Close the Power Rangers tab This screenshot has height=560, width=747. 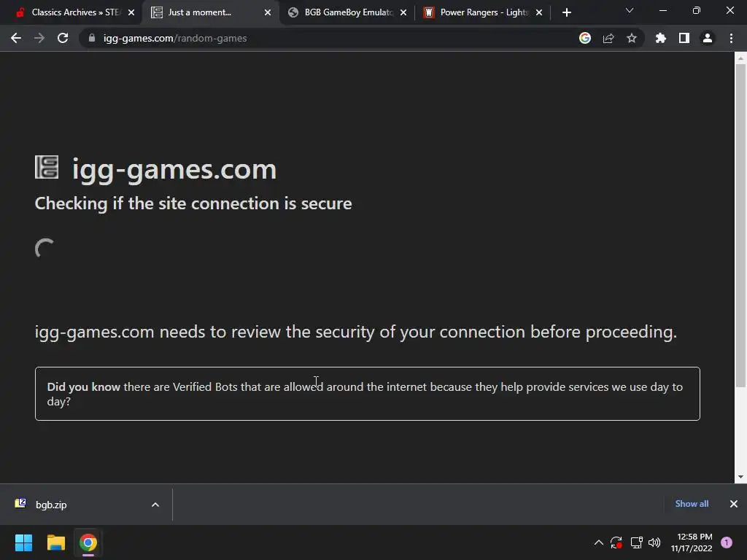(x=539, y=12)
